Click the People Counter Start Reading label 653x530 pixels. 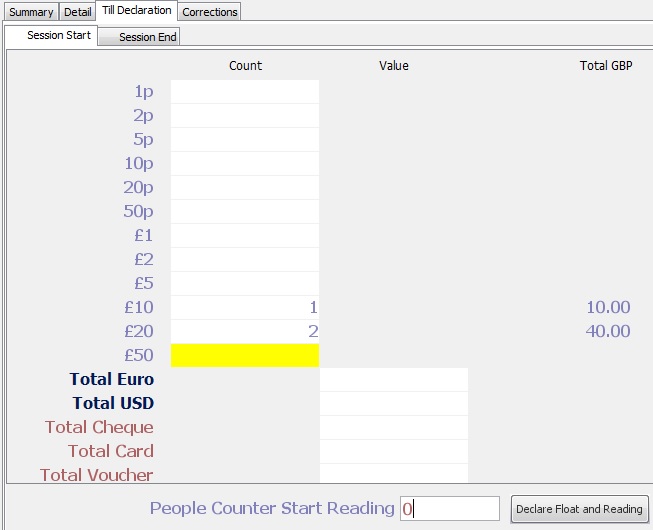click(272, 508)
